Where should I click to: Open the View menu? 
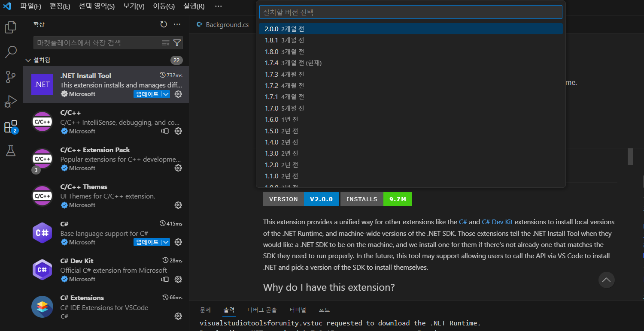(134, 6)
